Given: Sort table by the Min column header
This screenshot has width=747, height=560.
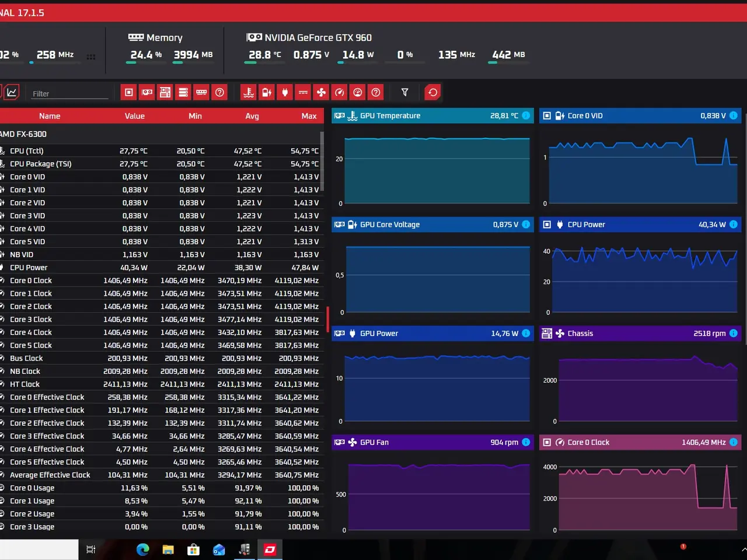Looking at the screenshot, I should [x=196, y=116].
